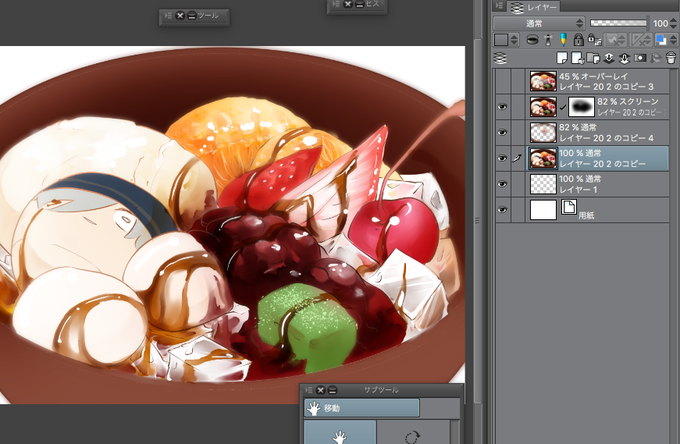
Task: Delete layer trash bucket icon
Action: [670, 58]
